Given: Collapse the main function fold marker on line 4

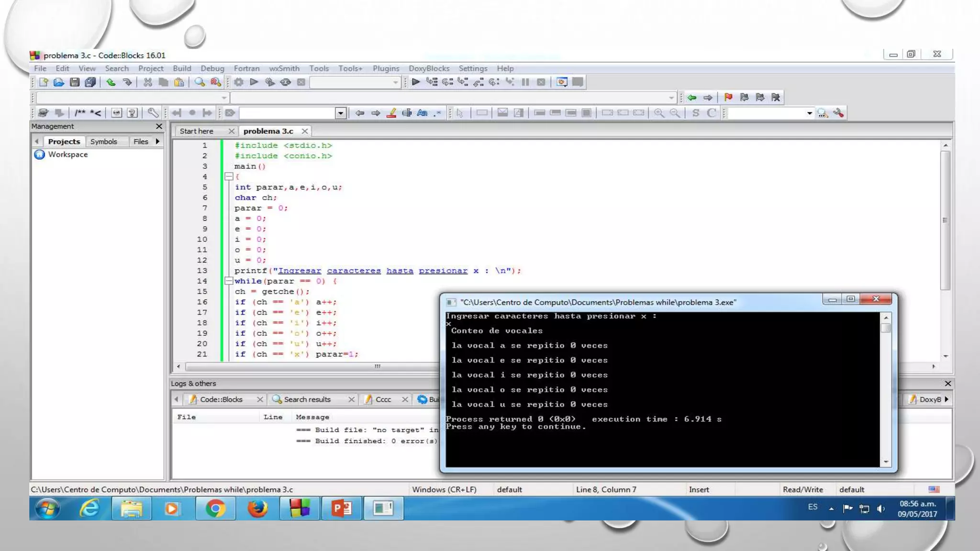Looking at the screenshot, I should point(229,177).
